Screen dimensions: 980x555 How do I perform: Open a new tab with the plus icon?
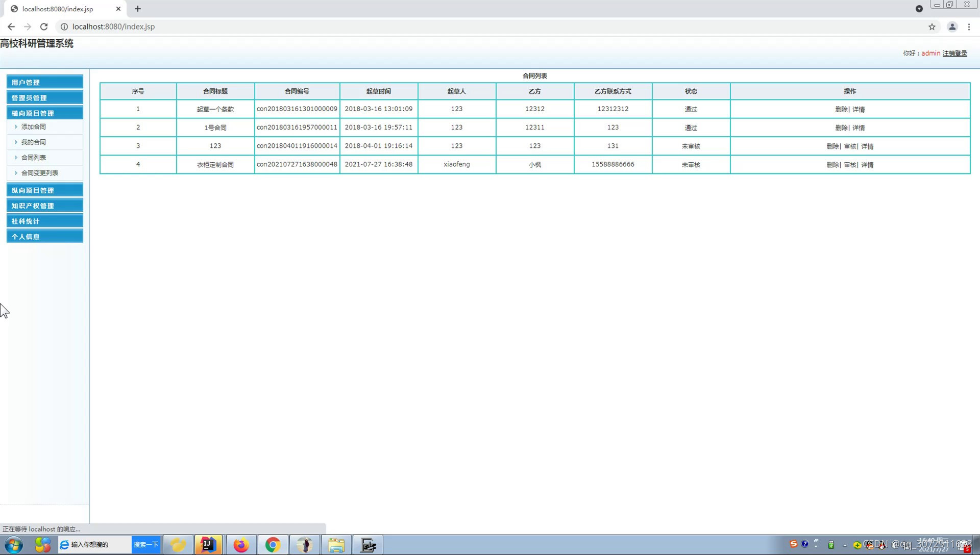pyautogui.click(x=138, y=9)
